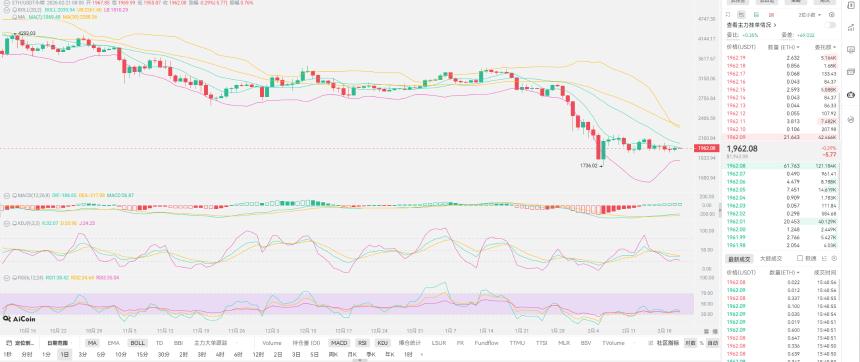
Task: Select the 月K timeframe
Action: 352,354
